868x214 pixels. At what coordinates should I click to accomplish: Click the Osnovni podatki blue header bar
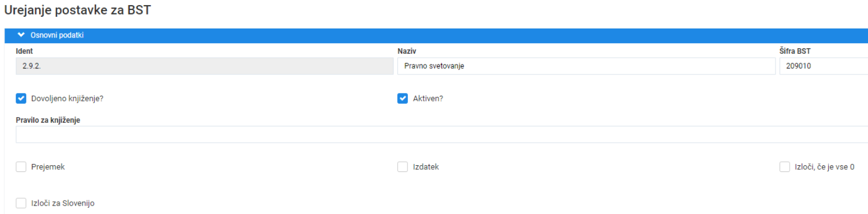(x=436, y=35)
